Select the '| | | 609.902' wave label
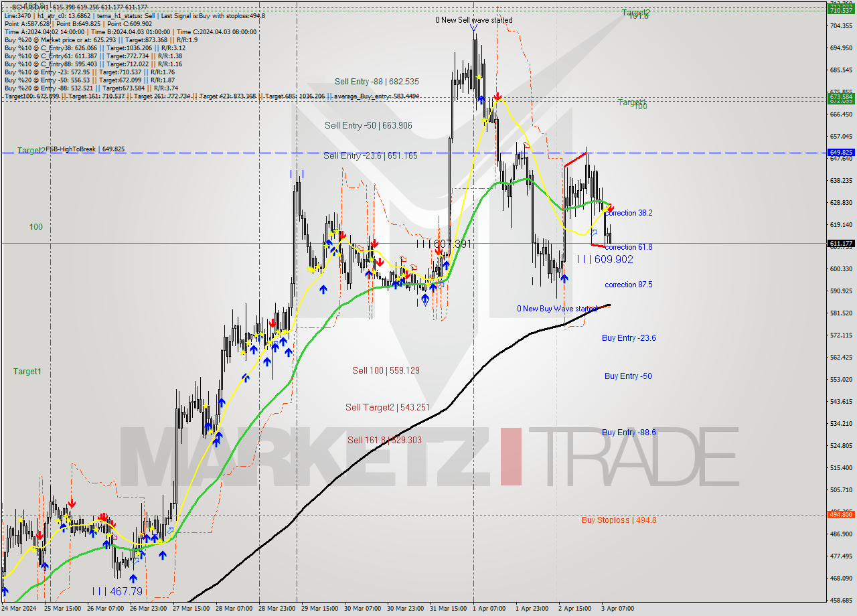 click(605, 259)
